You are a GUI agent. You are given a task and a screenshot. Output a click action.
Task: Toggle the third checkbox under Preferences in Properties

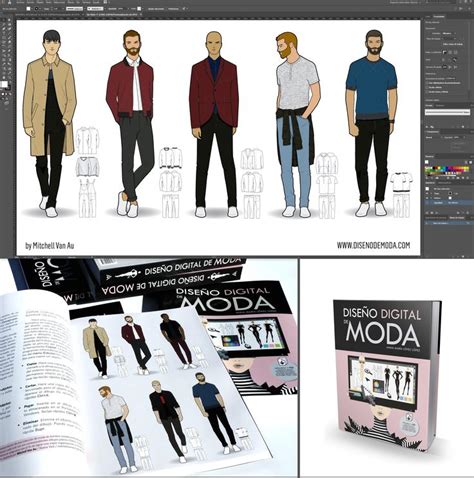pos(426,92)
